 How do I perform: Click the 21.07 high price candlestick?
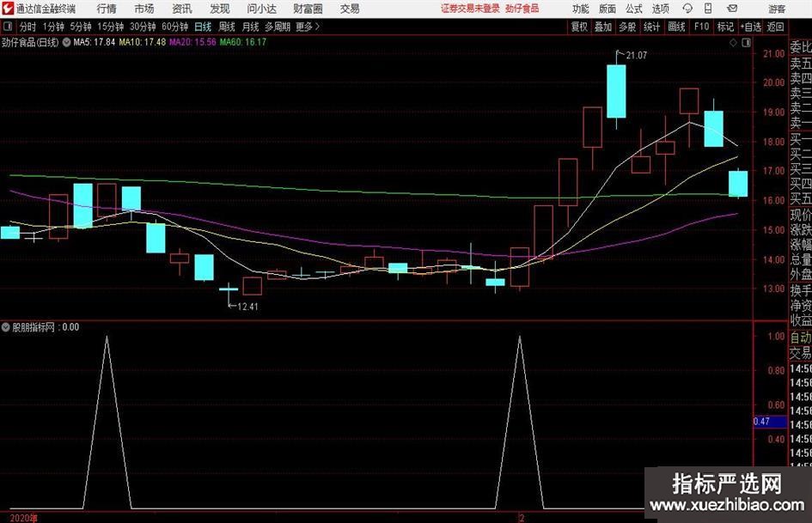pyautogui.click(x=616, y=91)
